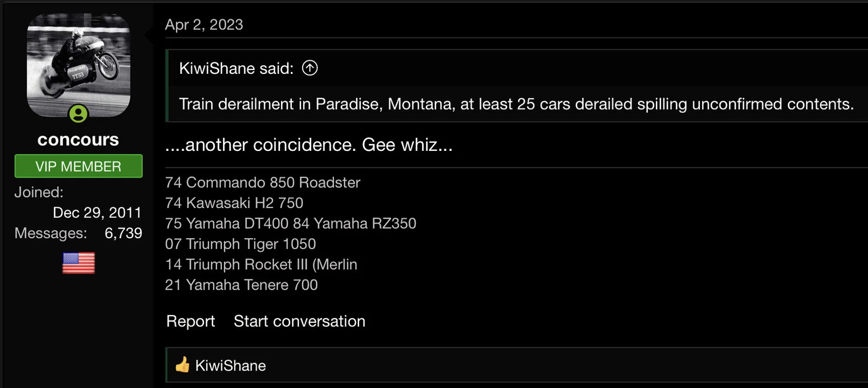Report this post

pos(190,321)
